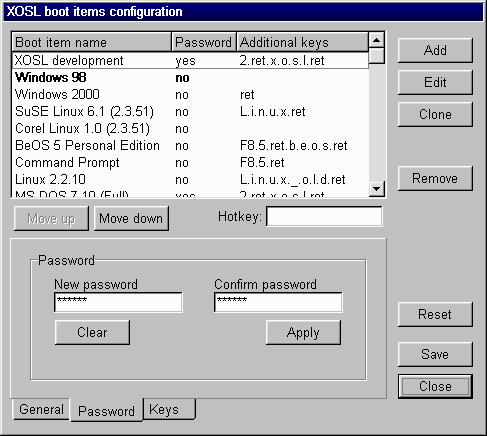Click keys text F8.5.ret.b.e.o.s.ret

coord(293,145)
